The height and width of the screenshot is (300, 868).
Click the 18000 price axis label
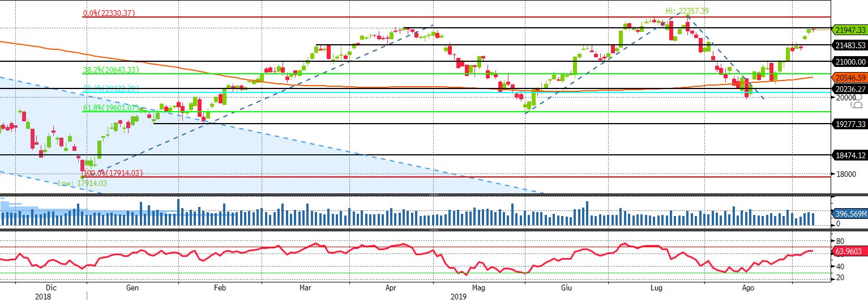pos(846,174)
